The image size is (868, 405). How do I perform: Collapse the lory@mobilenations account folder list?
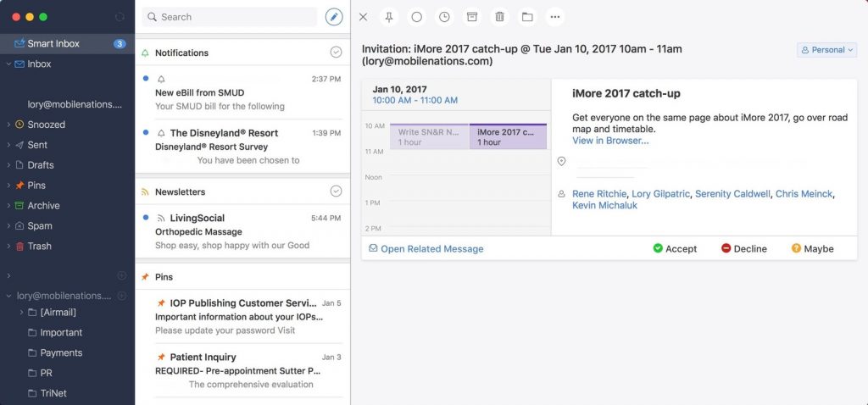click(x=8, y=296)
